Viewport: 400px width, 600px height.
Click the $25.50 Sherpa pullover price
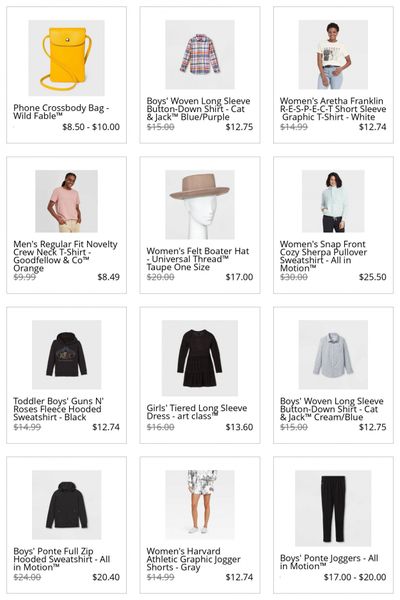tap(372, 277)
